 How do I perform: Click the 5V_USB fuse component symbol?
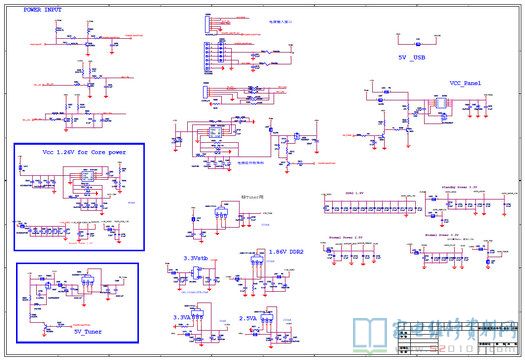coord(418,44)
